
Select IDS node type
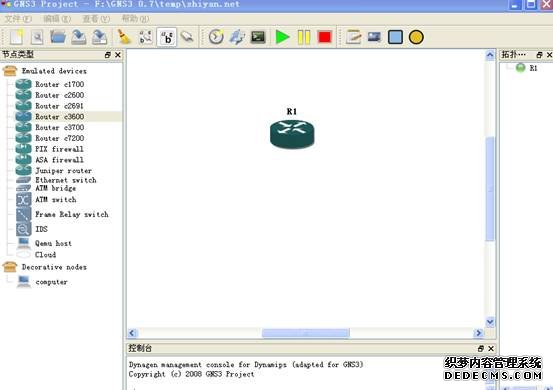41,229
